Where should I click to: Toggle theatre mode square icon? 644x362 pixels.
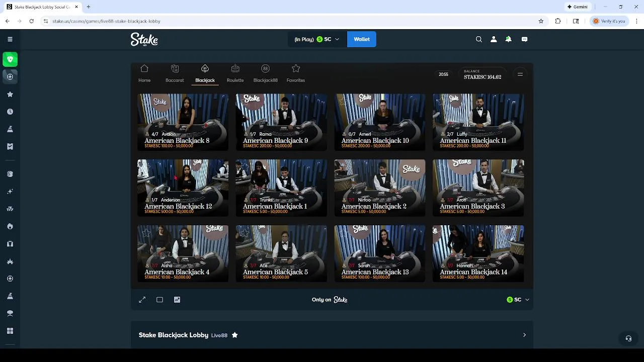(x=159, y=300)
